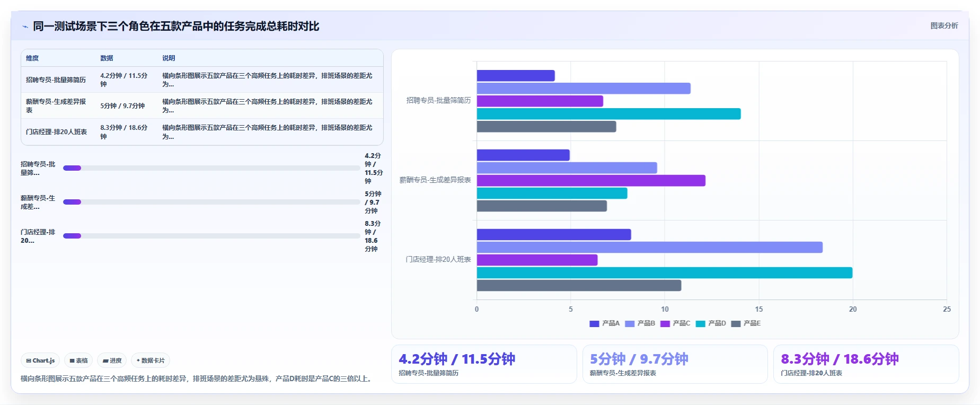The image size is (980, 405).
Task: Select the 进度 tag chip
Action: click(112, 360)
